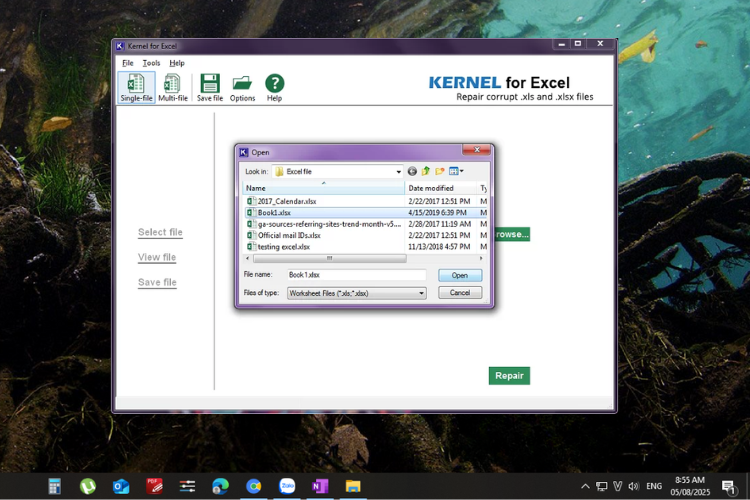Open File Explorer from the taskbar
This screenshot has height=500, width=750.
pyautogui.click(x=353, y=487)
